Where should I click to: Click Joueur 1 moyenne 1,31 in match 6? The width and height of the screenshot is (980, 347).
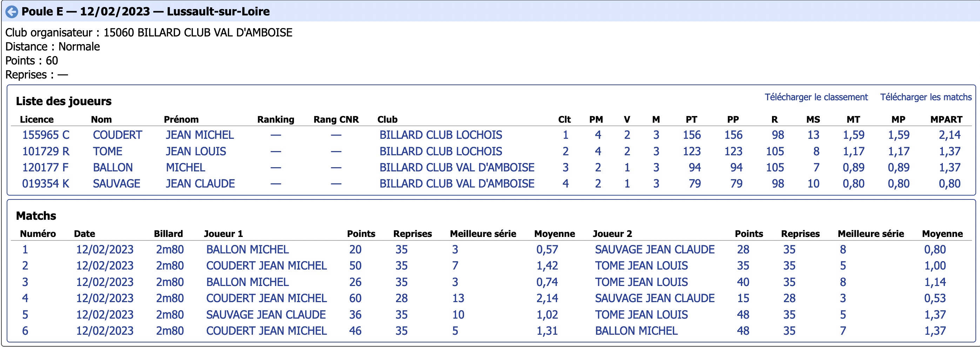547,331
